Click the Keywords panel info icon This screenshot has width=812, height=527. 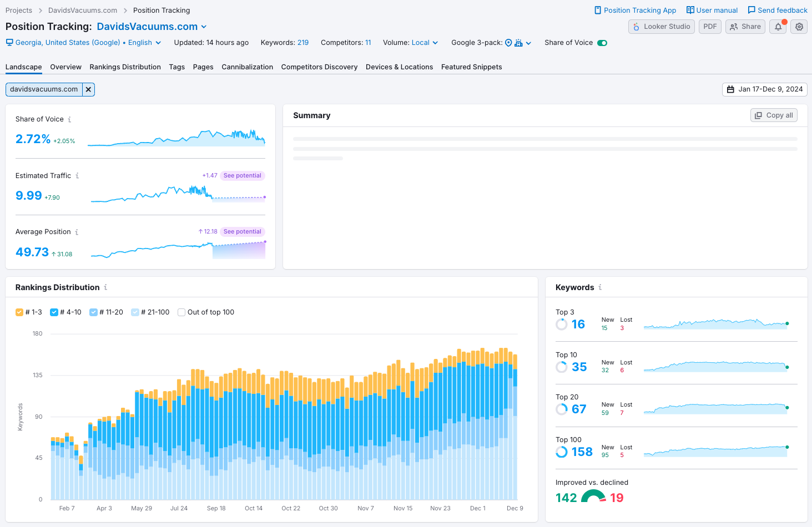click(x=600, y=287)
